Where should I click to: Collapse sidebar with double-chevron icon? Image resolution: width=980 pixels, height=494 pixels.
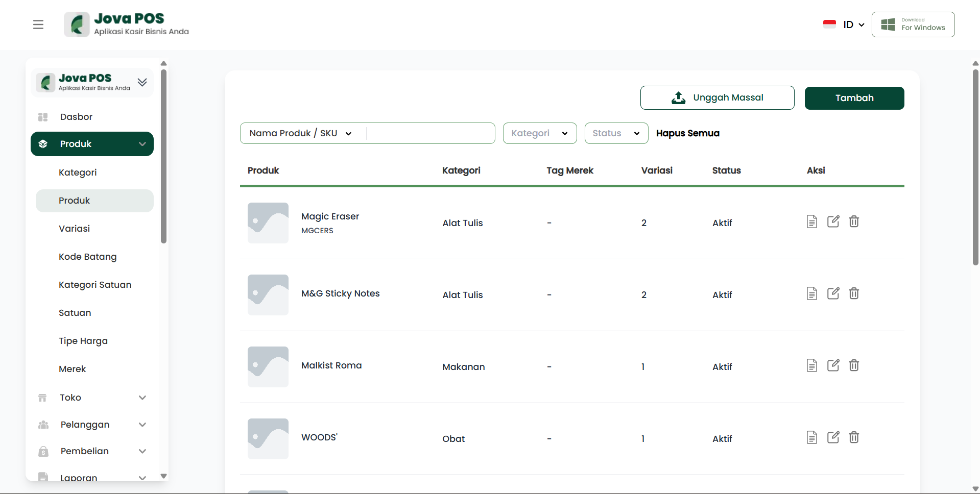[142, 82]
